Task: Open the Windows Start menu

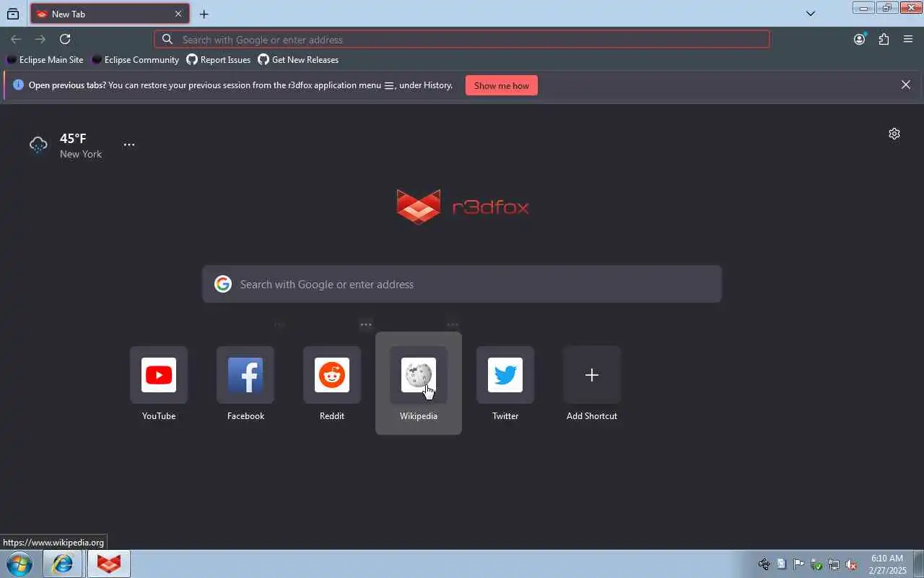Action: pos(19,564)
